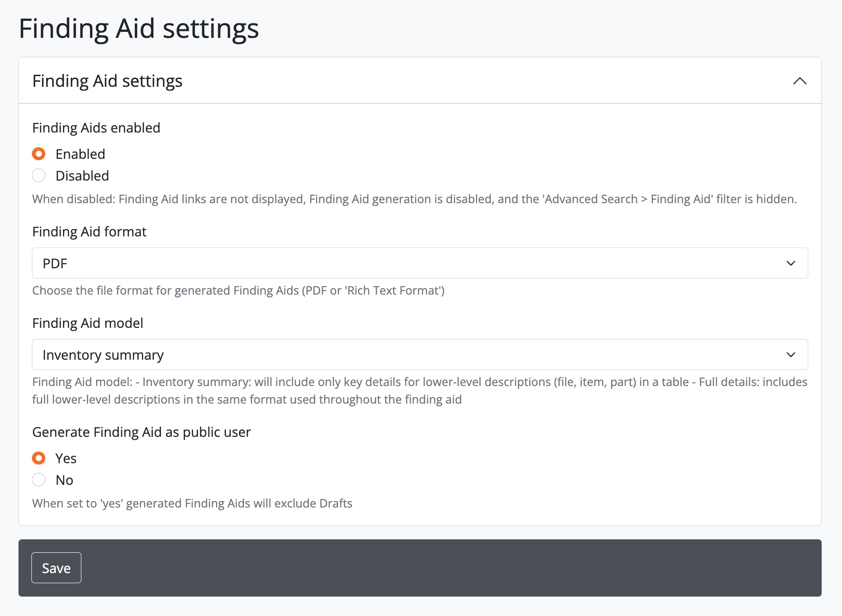Click the 'Enabled' option label text

[80, 154]
